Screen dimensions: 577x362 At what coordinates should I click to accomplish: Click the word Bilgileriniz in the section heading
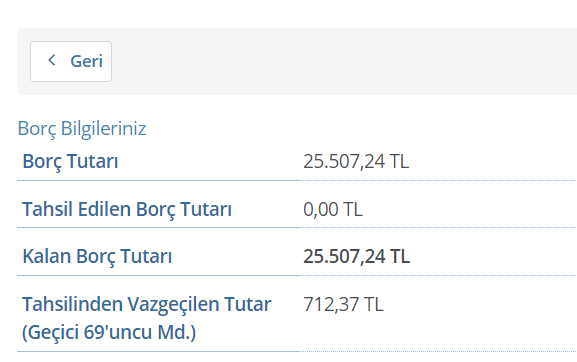point(103,129)
